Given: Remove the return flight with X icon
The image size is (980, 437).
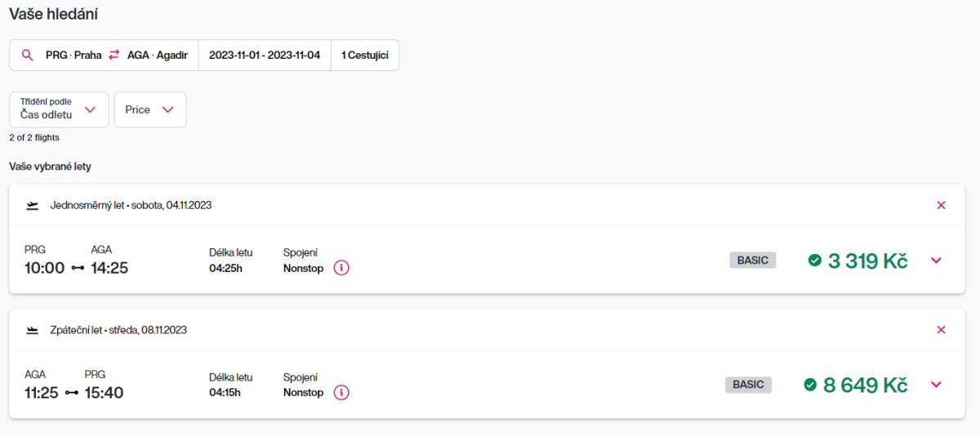Looking at the screenshot, I should (941, 330).
